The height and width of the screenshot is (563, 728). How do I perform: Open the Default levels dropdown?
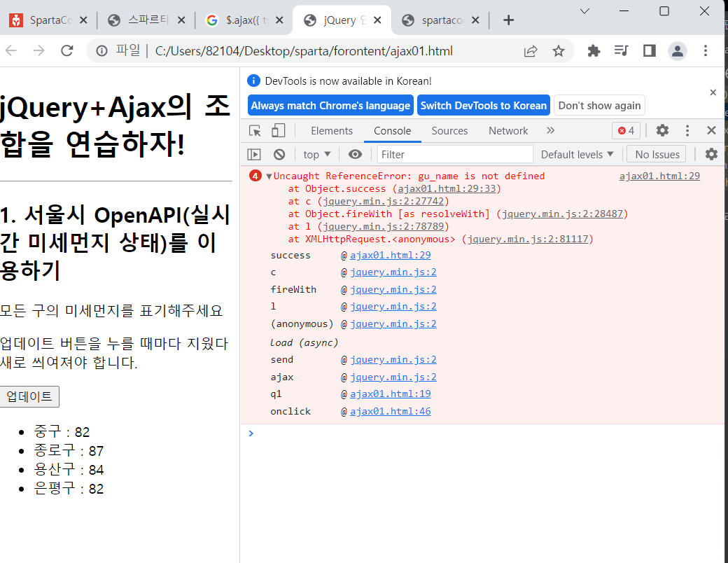point(577,154)
